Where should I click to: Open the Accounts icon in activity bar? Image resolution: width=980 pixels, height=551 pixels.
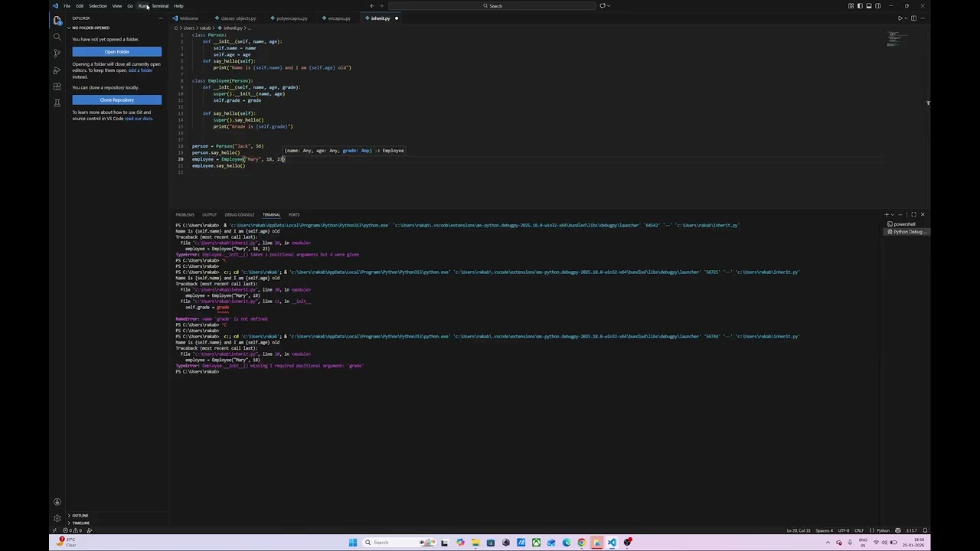pyautogui.click(x=57, y=502)
